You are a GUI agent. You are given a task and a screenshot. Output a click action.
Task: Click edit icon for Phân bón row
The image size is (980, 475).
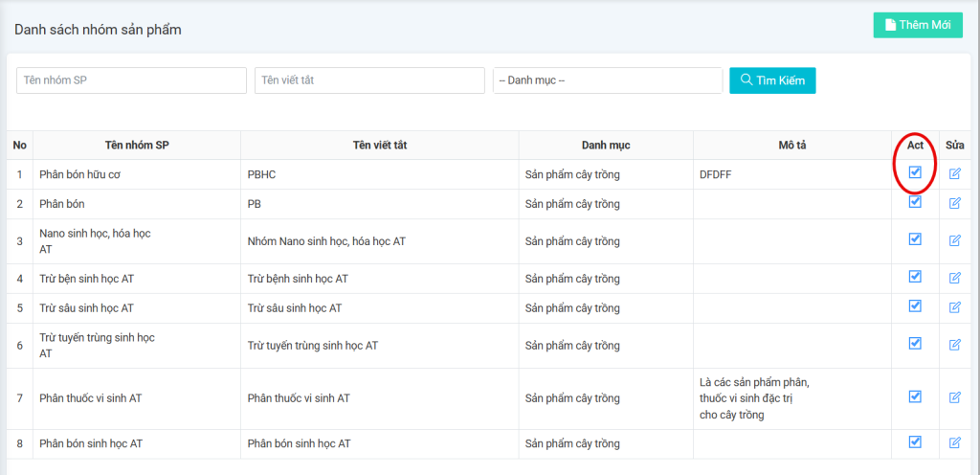pos(954,203)
